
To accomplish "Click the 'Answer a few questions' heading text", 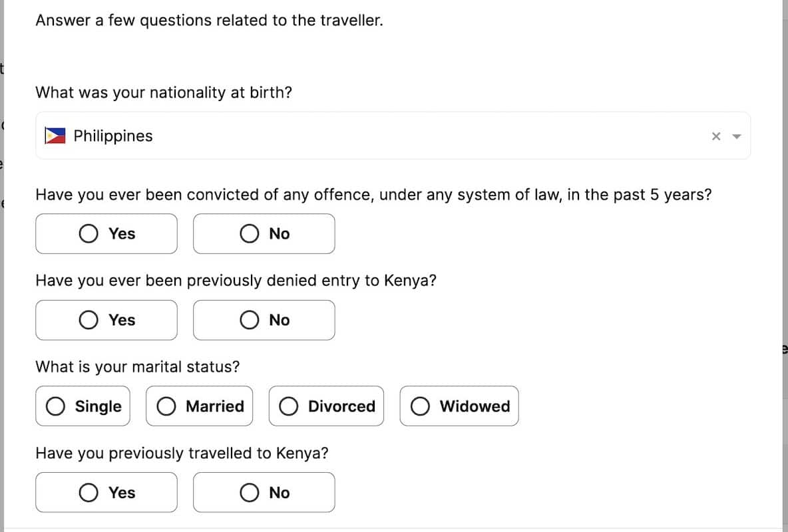I will point(209,20).
